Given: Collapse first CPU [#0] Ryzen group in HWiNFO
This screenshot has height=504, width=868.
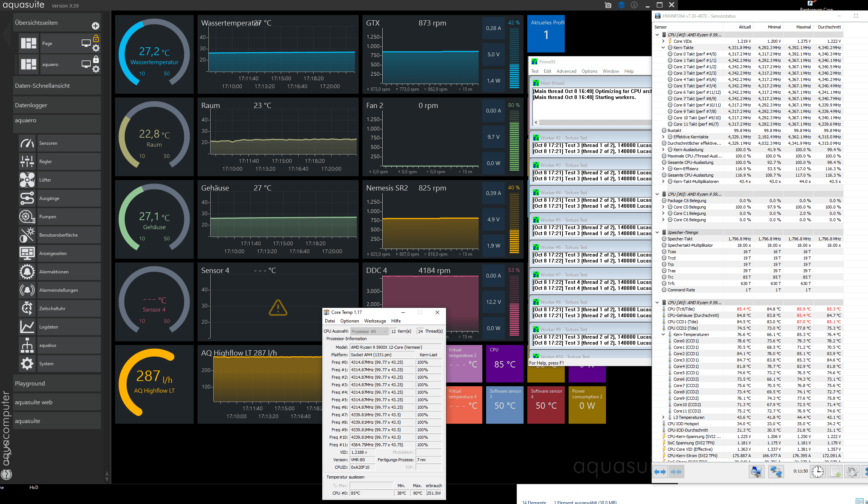Looking at the screenshot, I should click(x=657, y=35).
